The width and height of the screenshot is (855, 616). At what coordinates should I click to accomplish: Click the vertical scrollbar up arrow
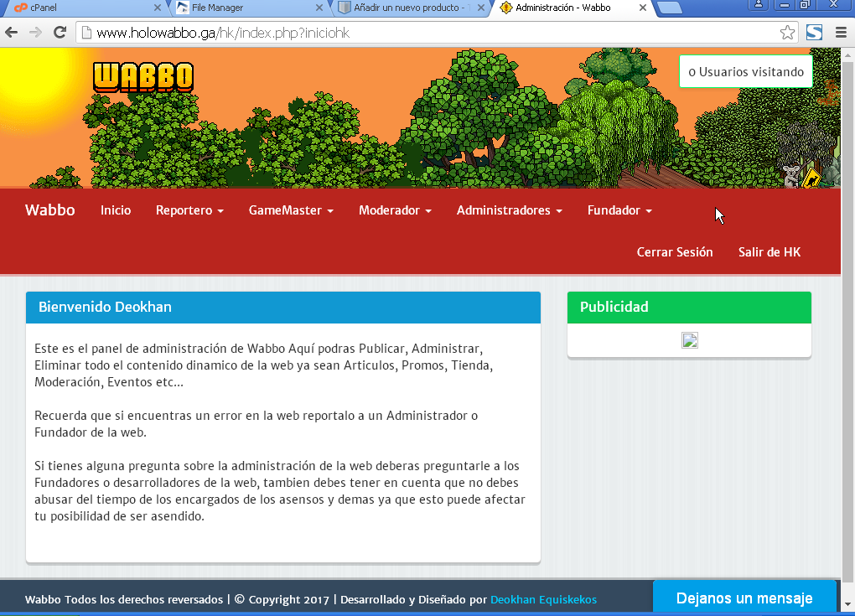pos(848,54)
